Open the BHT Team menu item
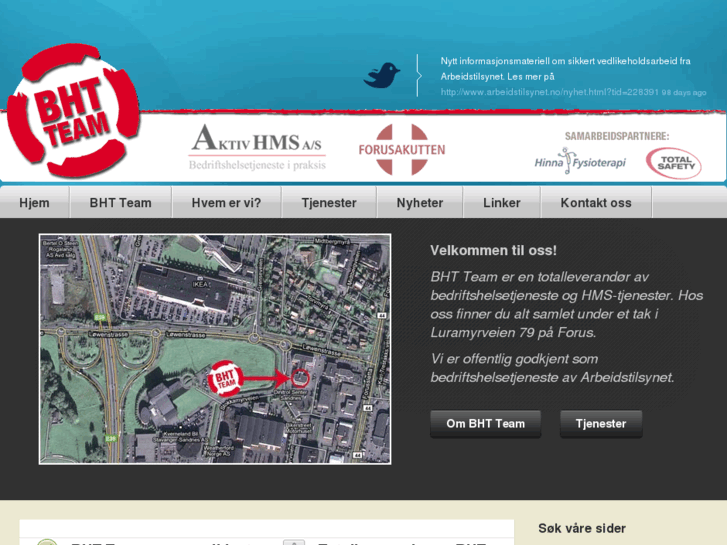Viewport: 727px width, 545px height. 121,203
